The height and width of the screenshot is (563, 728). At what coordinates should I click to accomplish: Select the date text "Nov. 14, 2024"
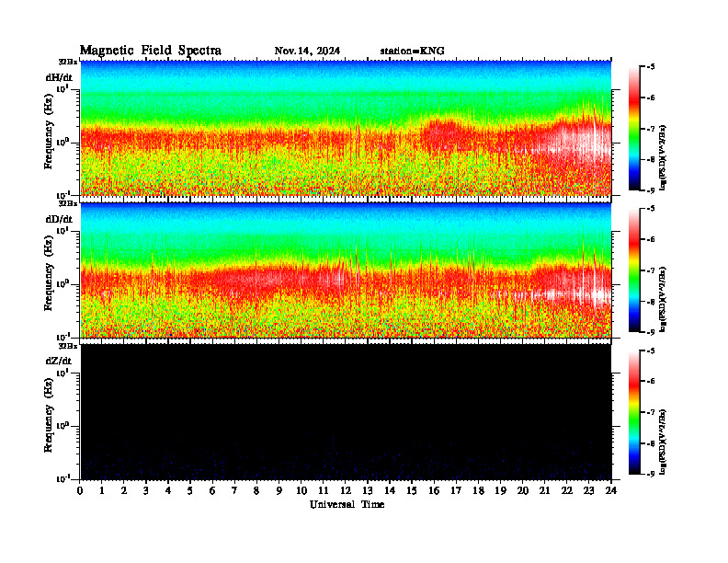[307, 51]
